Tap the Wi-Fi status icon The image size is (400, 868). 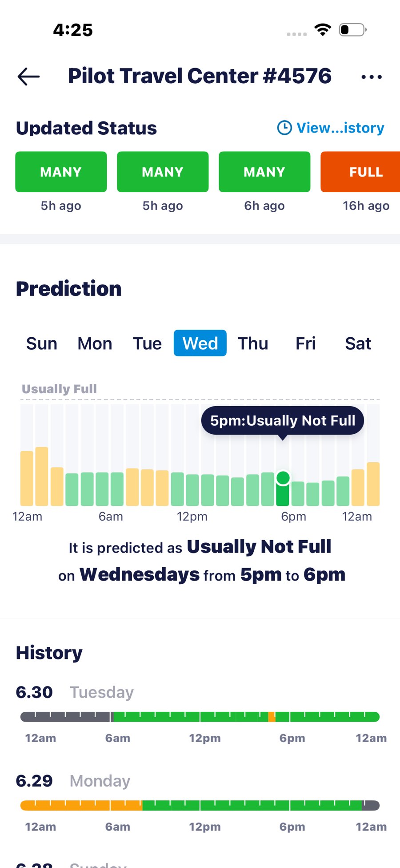click(323, 30)
